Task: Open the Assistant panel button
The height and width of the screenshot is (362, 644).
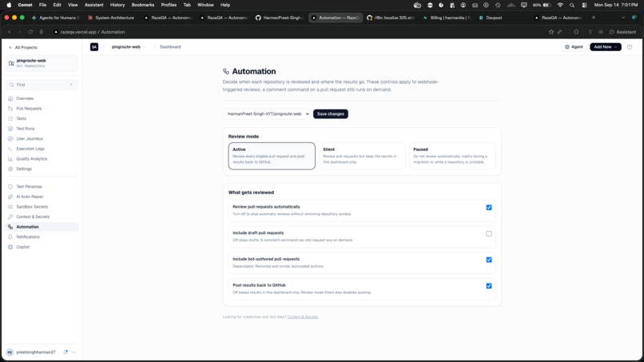Action: point(622,32)
